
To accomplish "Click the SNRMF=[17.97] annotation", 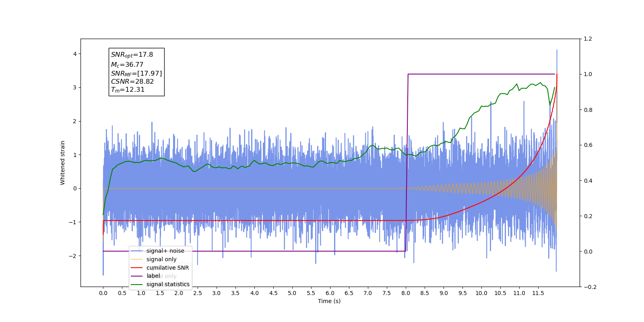I will click(x=136, y=73).
